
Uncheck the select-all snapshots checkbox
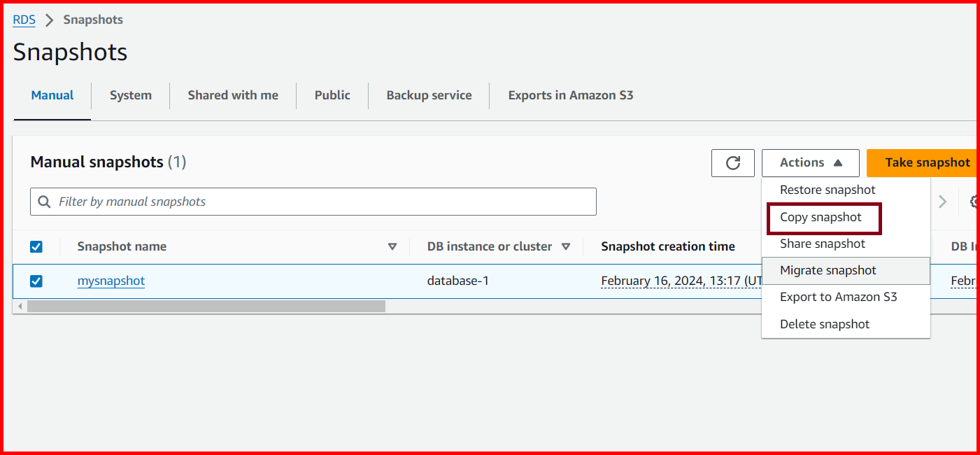(x=36, y=246)
